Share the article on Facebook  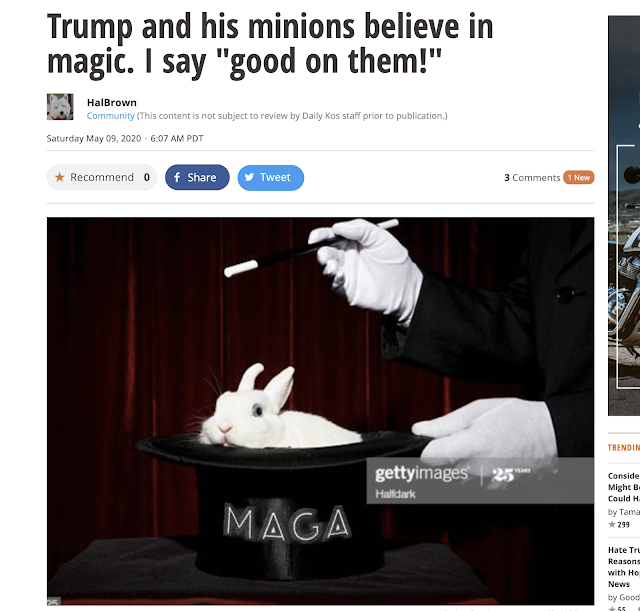[x=197, y=177]
